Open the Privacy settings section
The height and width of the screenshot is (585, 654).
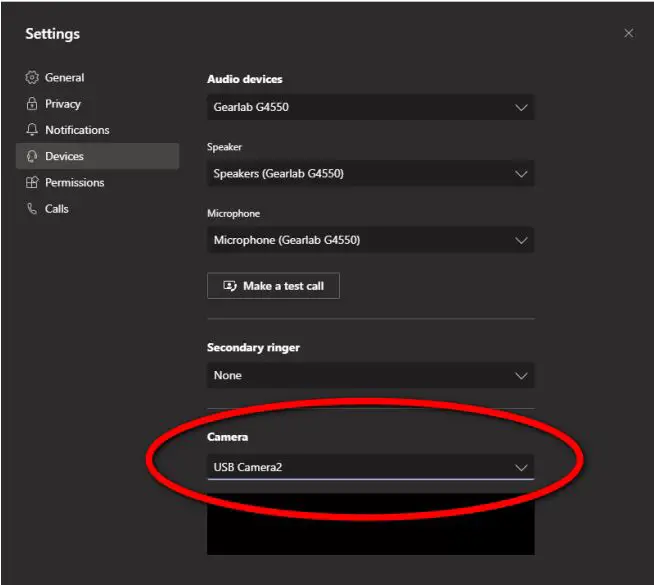[63, 104]
